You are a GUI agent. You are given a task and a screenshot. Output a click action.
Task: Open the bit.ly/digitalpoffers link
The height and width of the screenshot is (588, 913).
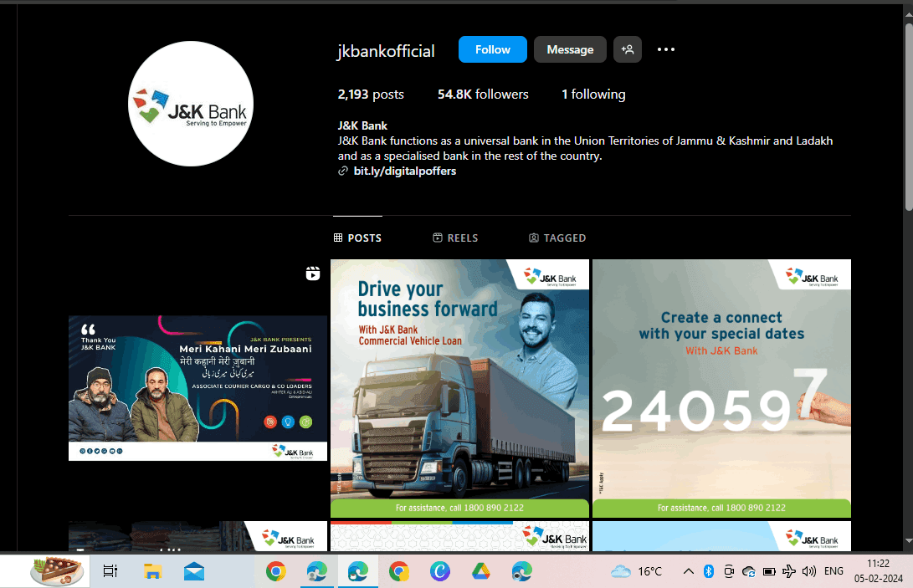pyautogui.click(x=405, y=171)
